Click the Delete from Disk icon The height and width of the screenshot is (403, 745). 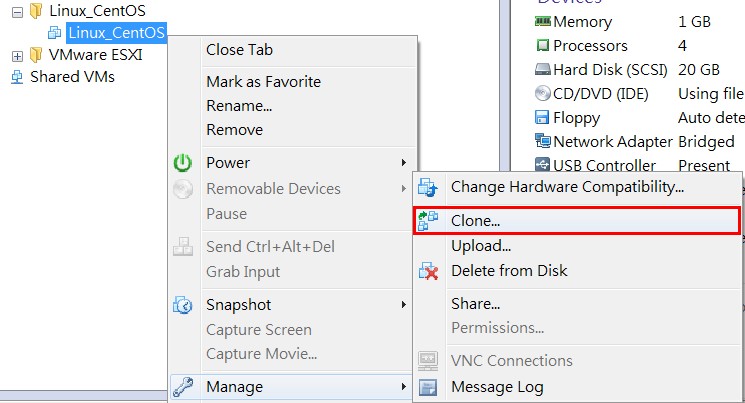[x=429, y=271]
